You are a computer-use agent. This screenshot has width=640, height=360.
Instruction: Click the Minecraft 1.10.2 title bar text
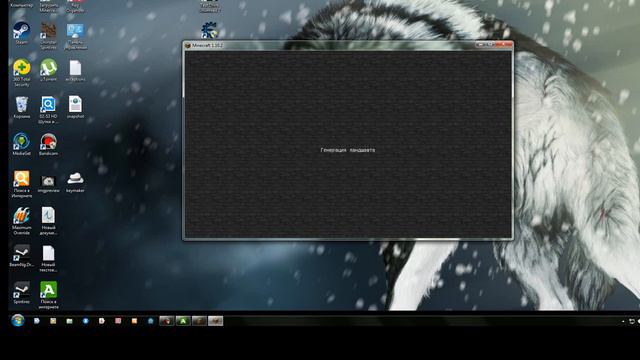(207, 45)
